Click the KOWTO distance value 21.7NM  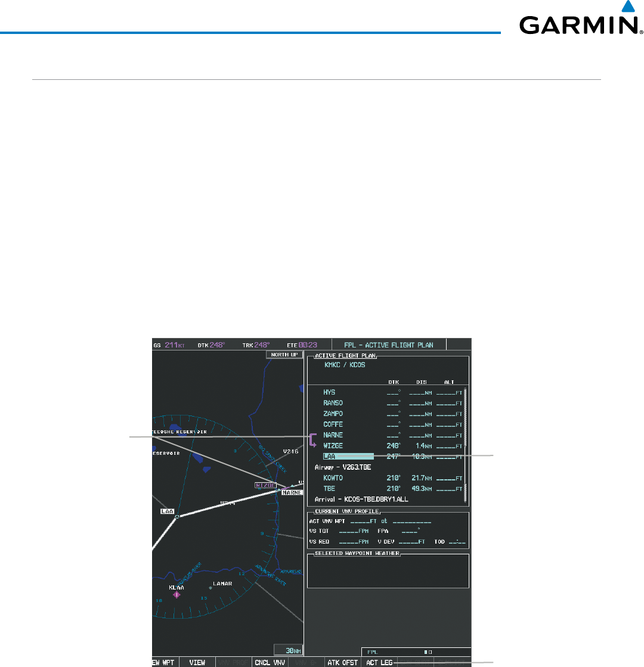(422, 478)
